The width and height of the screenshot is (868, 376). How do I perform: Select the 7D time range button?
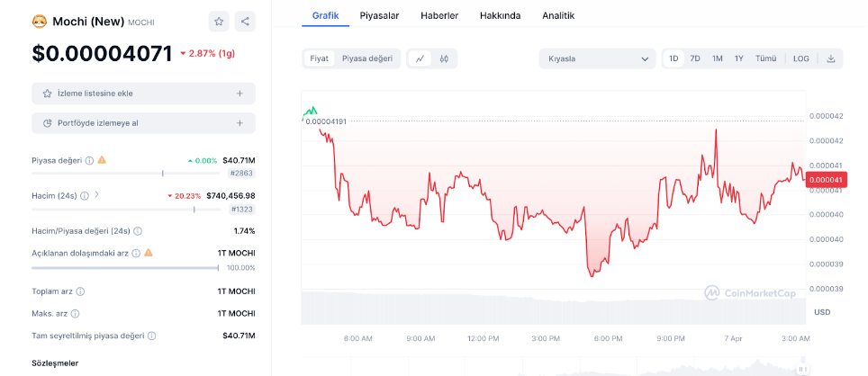coord(695,58)
